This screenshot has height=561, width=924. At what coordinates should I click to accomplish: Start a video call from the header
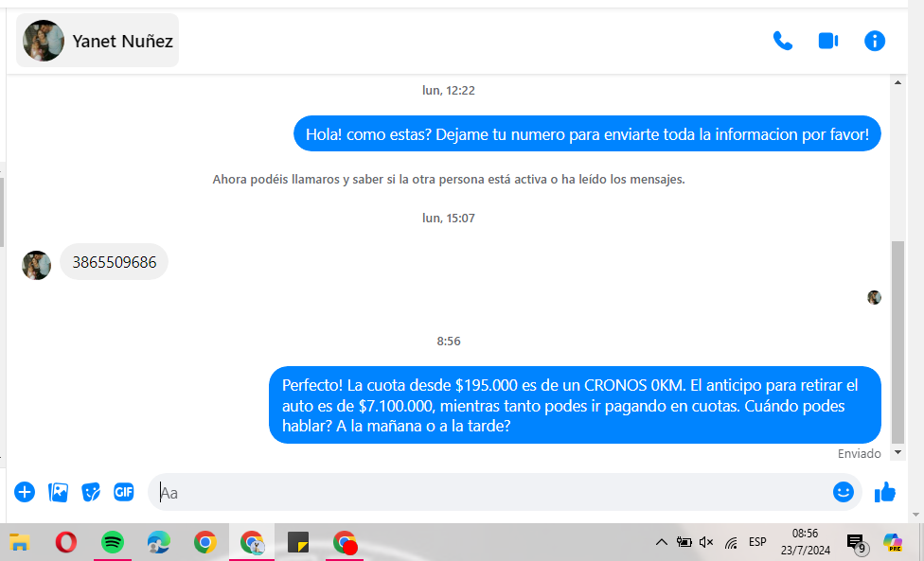pos(828,41)
